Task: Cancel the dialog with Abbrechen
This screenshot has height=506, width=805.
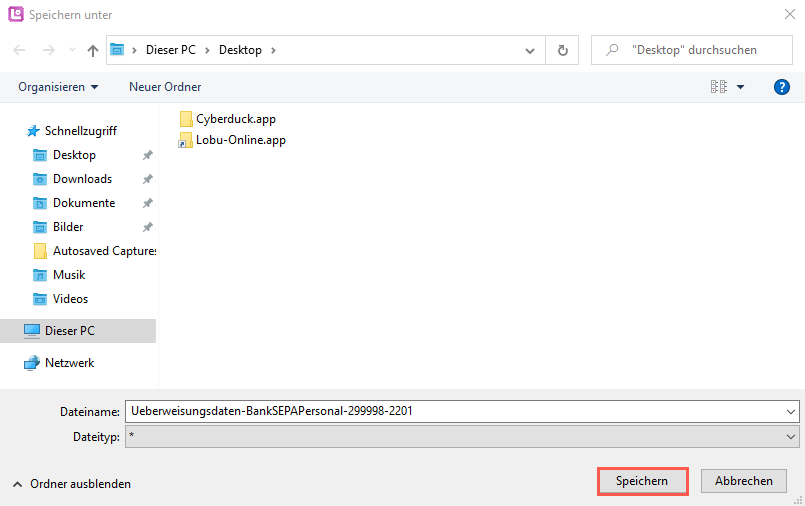Action: [743, 481]
